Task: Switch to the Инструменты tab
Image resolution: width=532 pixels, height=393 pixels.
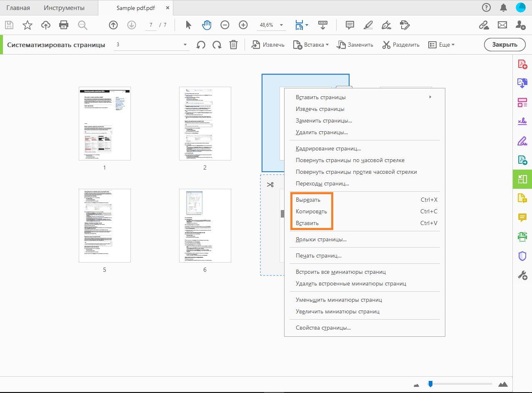Action: point(64,8)
